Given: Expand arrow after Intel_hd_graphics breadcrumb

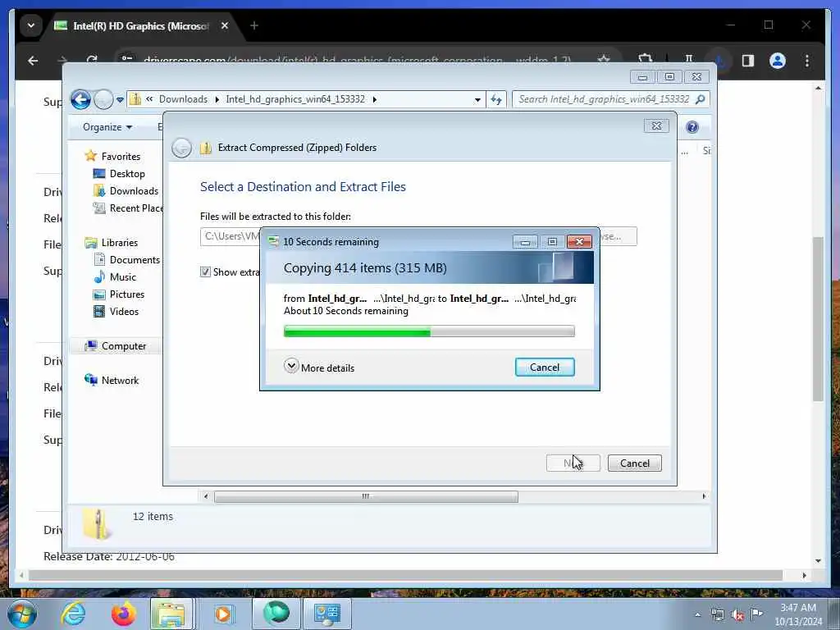Looking at the screenshot, I should tap(374, 99).
